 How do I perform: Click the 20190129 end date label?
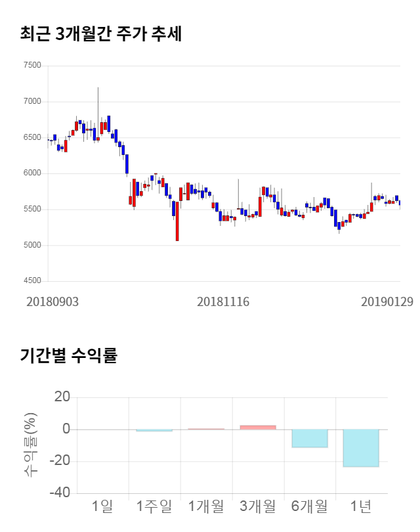tap(387, 302)
